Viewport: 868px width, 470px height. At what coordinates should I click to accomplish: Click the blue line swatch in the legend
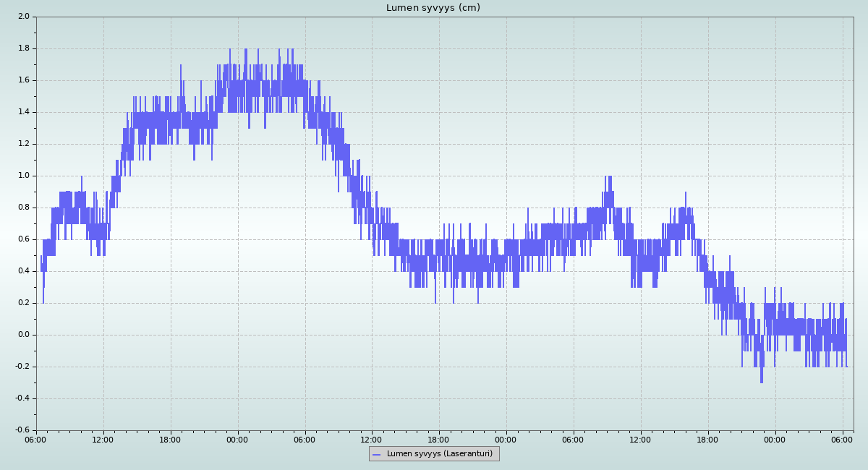pos(376,454)
